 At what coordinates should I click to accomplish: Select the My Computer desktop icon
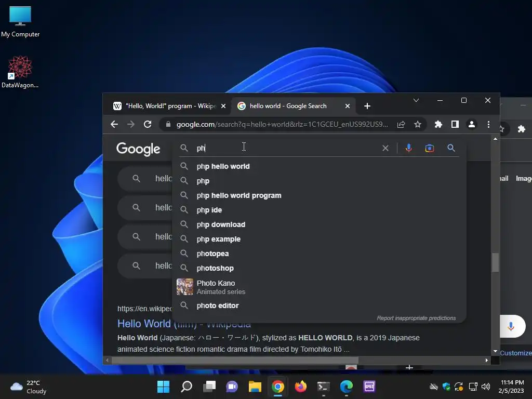click(x=20, y=22)
